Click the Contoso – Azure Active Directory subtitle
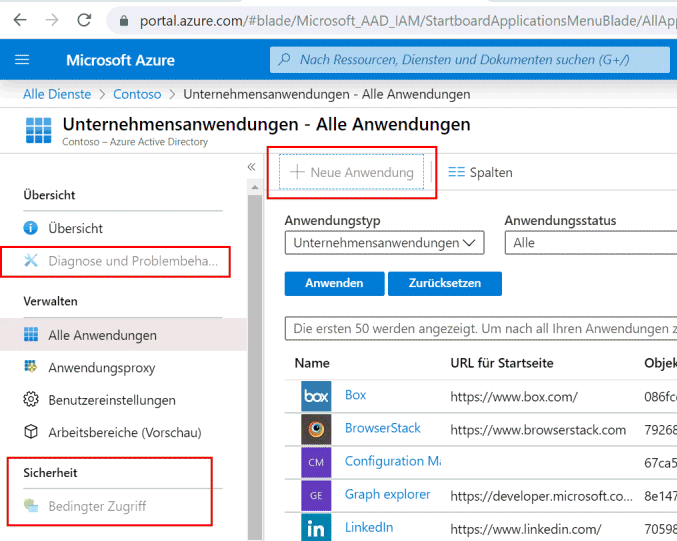 coord(135,142)
